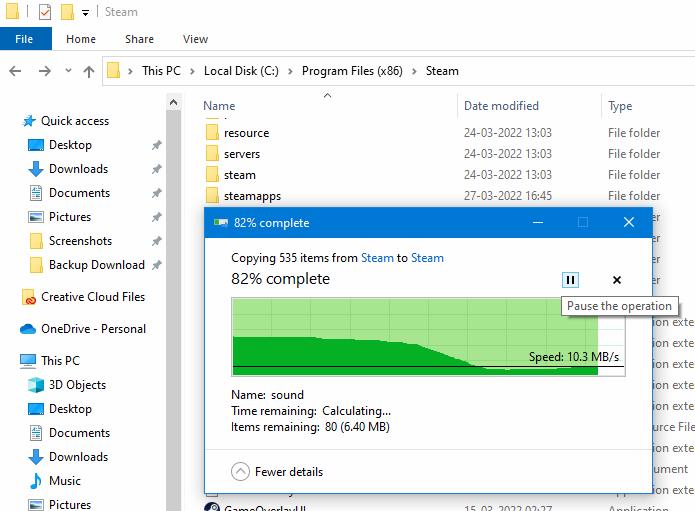The height and width of the screenshot is (511, 695).
Task: Open recent locations dropdown arrow
Action: (68, 72)
